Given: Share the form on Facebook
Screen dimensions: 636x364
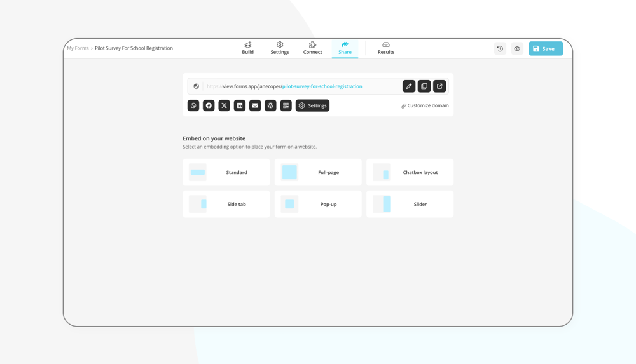Looking at the screenshot, I should click(209, 105).
